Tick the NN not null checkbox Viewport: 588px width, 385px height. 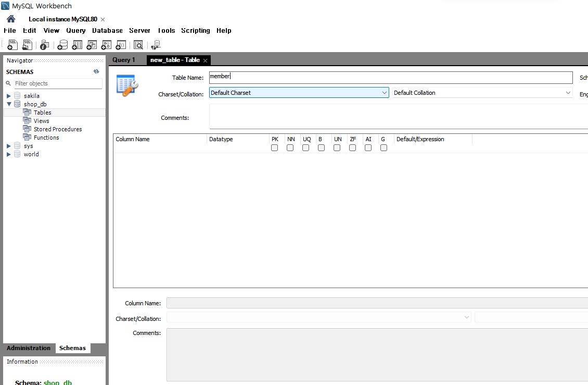click(x=290, y=148)
